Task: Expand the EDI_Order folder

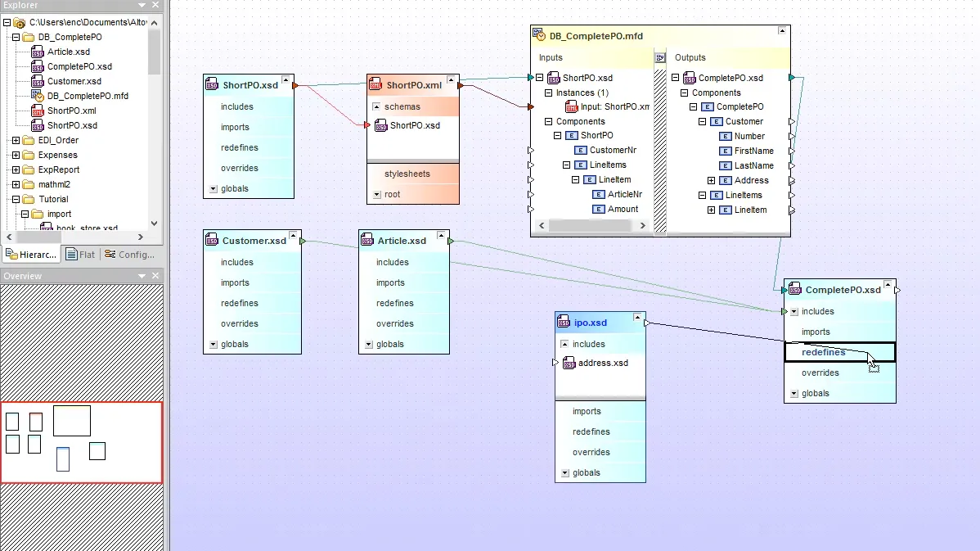Action: [16, 140]
